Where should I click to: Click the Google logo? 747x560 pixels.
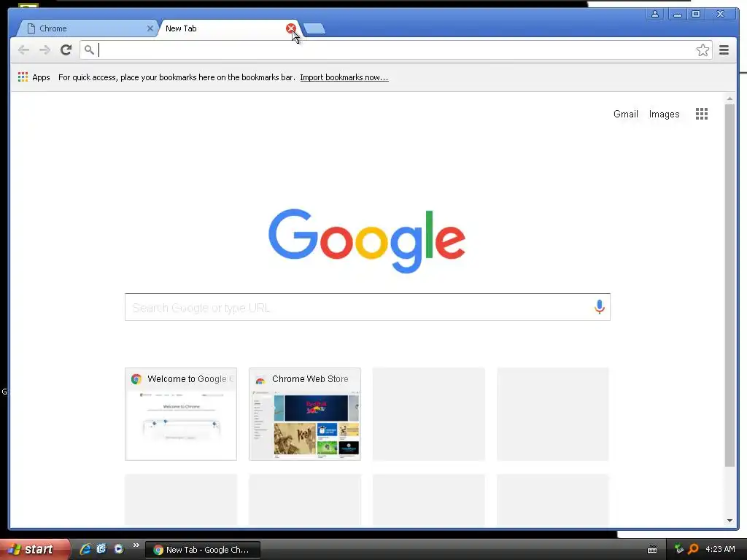pyautogui.click(x=367, y=241)
